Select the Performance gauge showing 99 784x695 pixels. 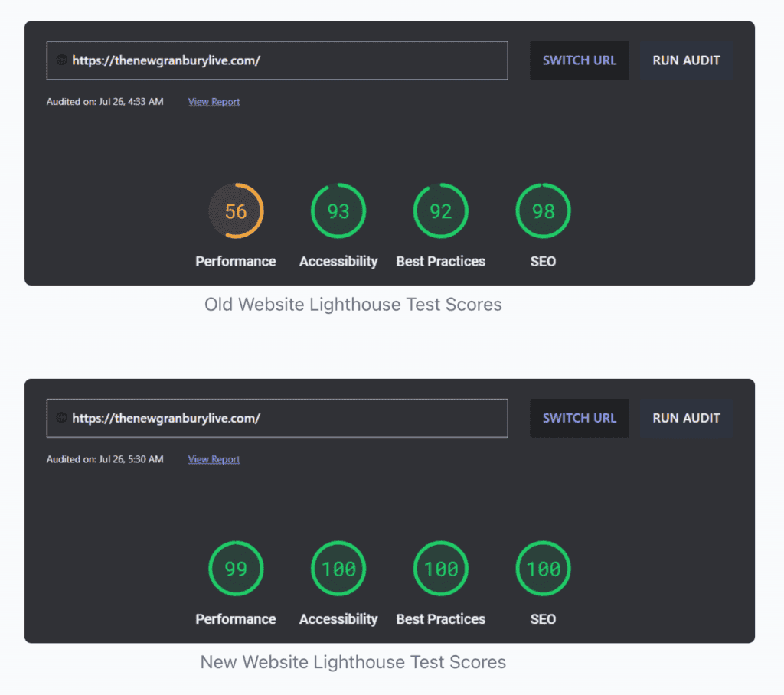coord(236,568)
